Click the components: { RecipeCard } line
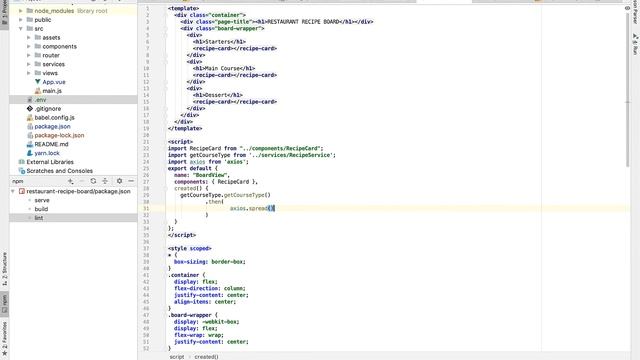Screen dimensions: 640x360 pos(216,182)
